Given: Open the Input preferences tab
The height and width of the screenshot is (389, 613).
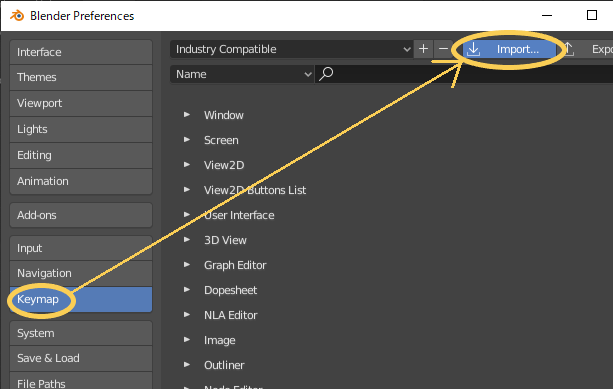Looking at the screenshot, I should pos(81,248).
